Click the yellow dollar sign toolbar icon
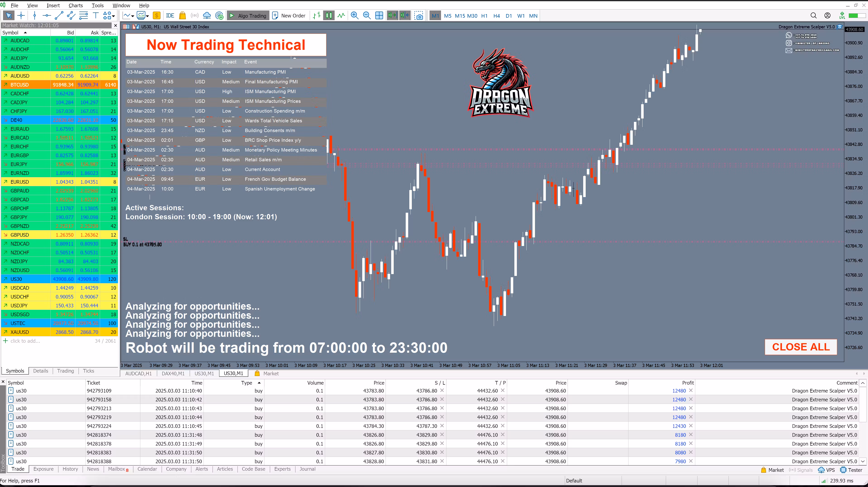 tap(157, 15)
